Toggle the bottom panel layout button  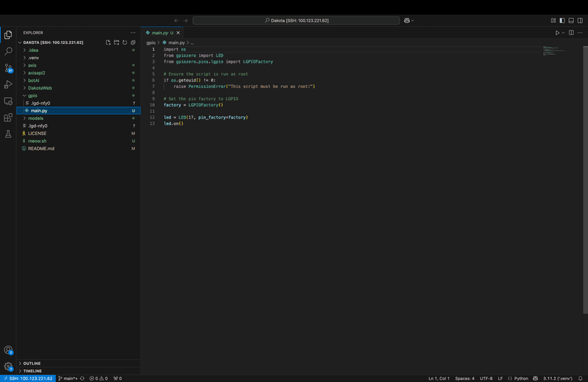[571, 21]
